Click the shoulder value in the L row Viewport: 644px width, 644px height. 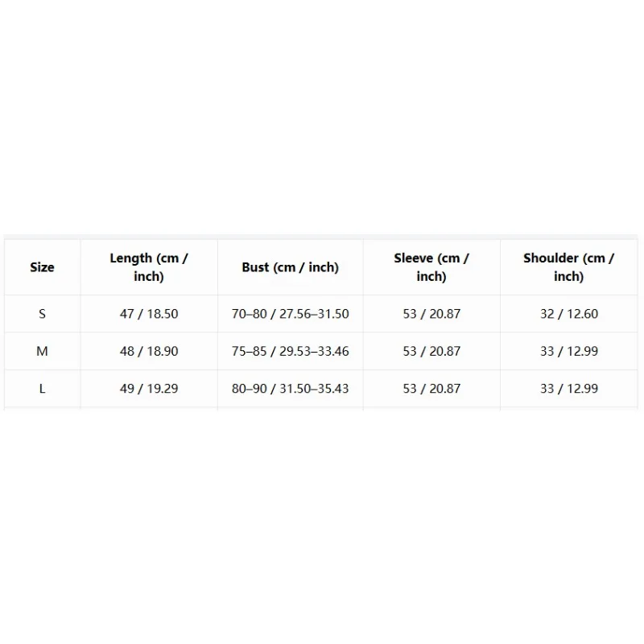569,389
